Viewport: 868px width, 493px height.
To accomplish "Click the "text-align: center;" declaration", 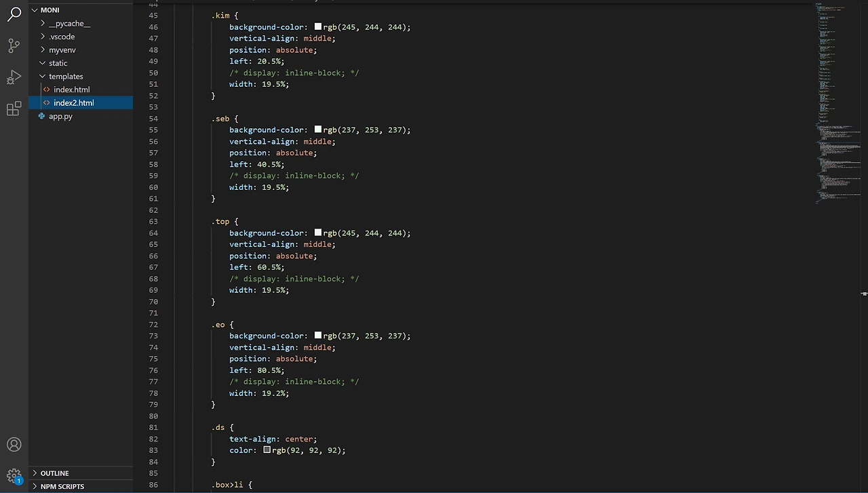I will pos(273,439).
